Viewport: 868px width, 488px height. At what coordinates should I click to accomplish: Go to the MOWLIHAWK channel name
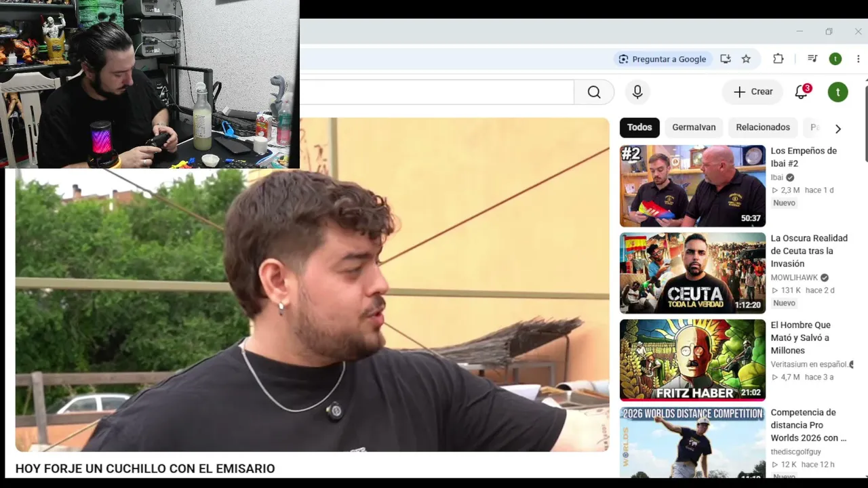[x=794, y=277]
